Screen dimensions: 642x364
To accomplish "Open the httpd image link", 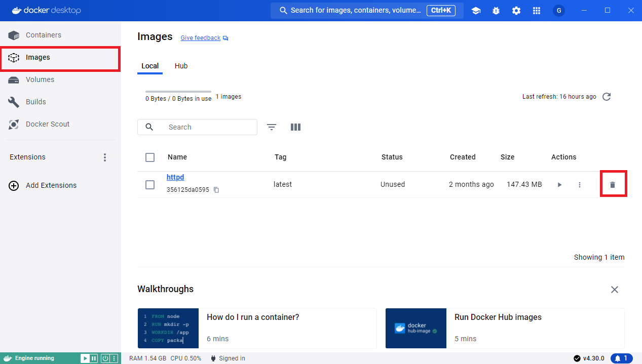I will 175,177.
